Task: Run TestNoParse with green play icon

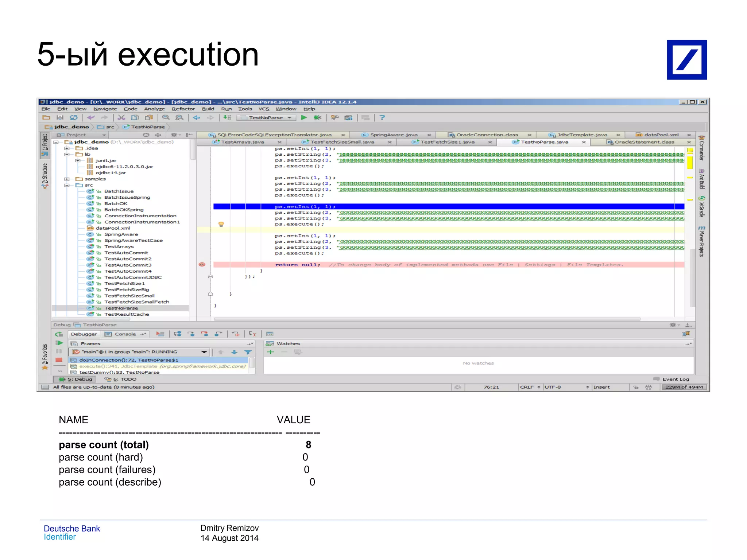Action: tap(304, 117)
